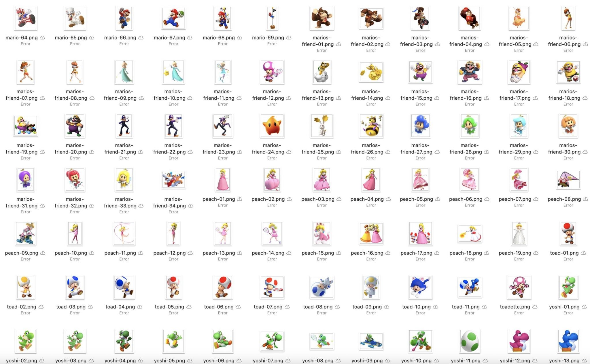Click the filename text peach-13.png
This screenshot has height=364, width=590.
click(219, 253)
